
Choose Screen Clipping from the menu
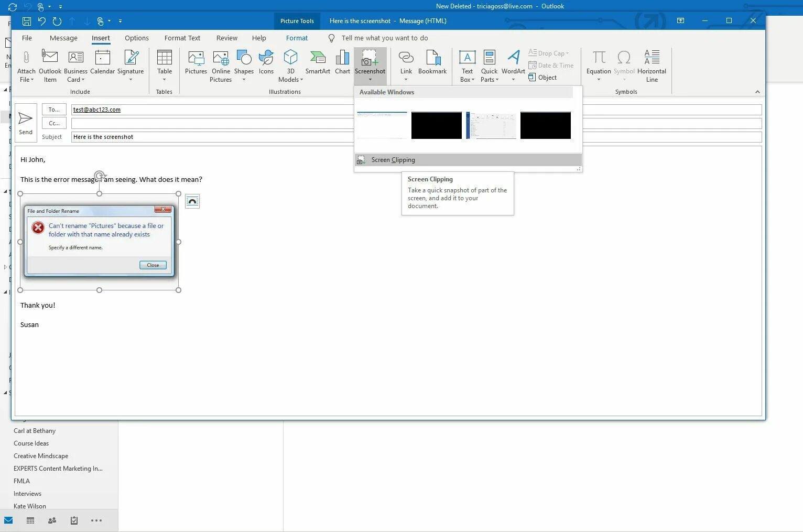[468, 160]
